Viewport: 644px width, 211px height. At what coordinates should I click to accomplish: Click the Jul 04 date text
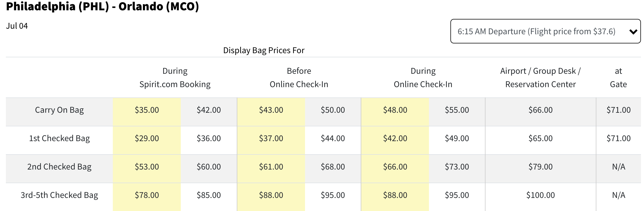tap(17, 26)
